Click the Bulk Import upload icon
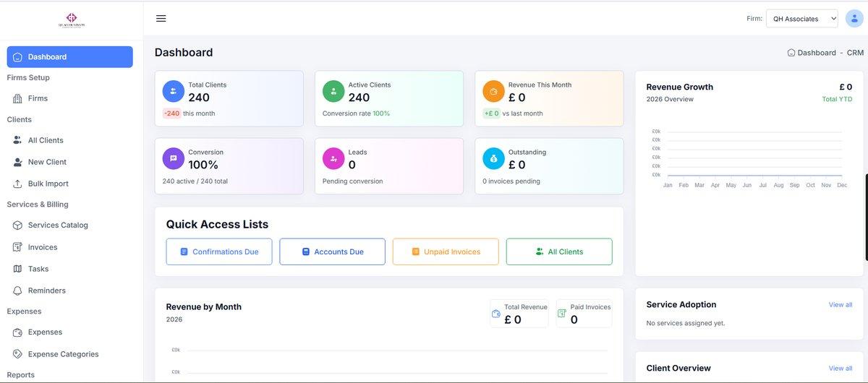The height and width of the screenshot is (383, 868). pyautogui.click(x=17, y=184)
